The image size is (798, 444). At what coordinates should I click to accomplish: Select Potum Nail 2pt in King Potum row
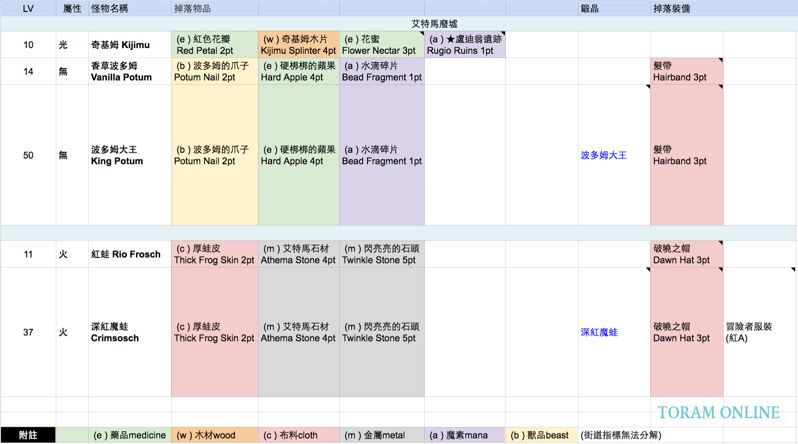[x=215, y=155]
